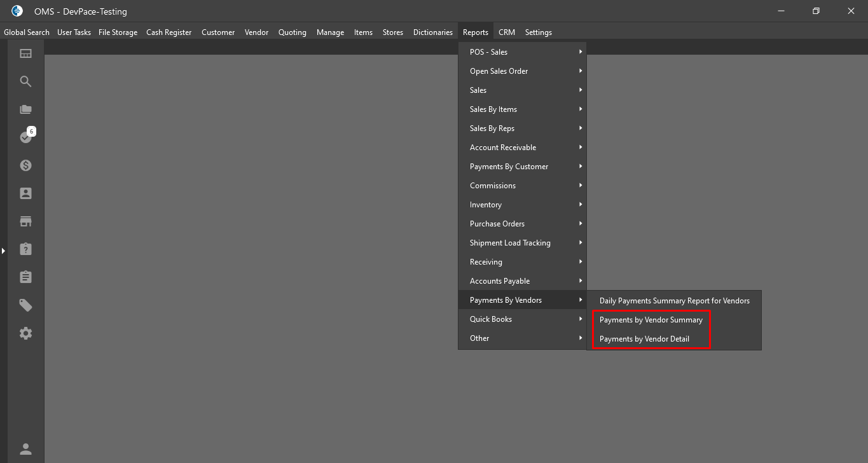Click the user profile icon at bottom
This screenshot has width=868, height=463.
(25, 449)
